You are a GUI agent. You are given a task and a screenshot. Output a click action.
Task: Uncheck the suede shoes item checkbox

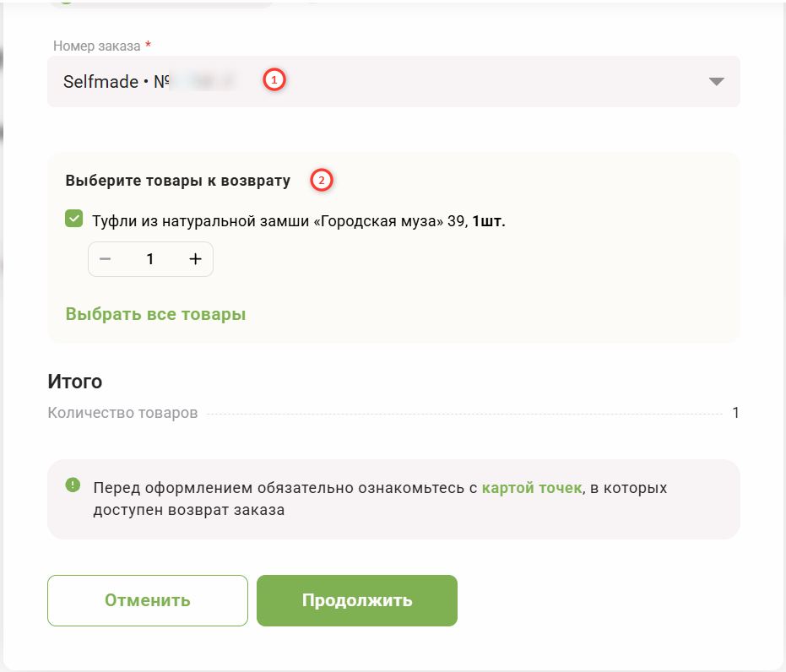point(74,219)
